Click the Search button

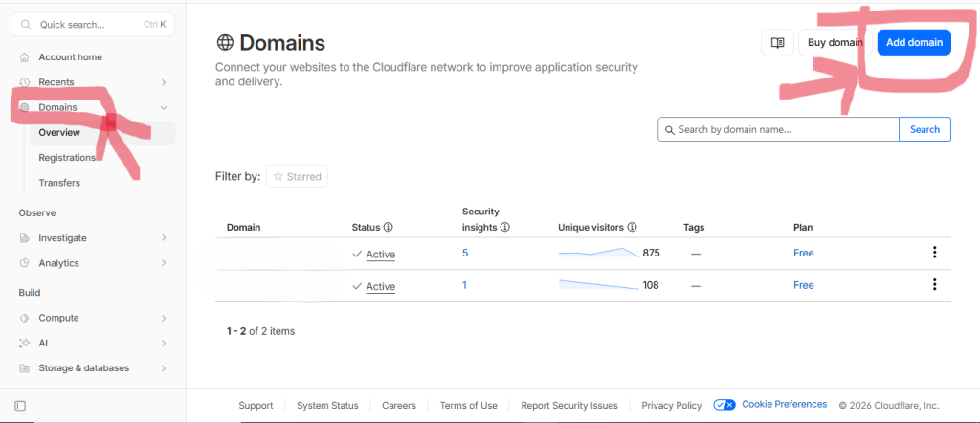click(x=925, y=129)
